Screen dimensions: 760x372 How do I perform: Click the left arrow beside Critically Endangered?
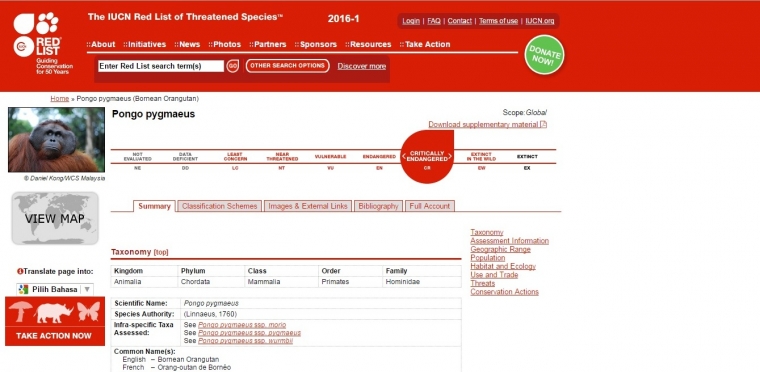404,156
